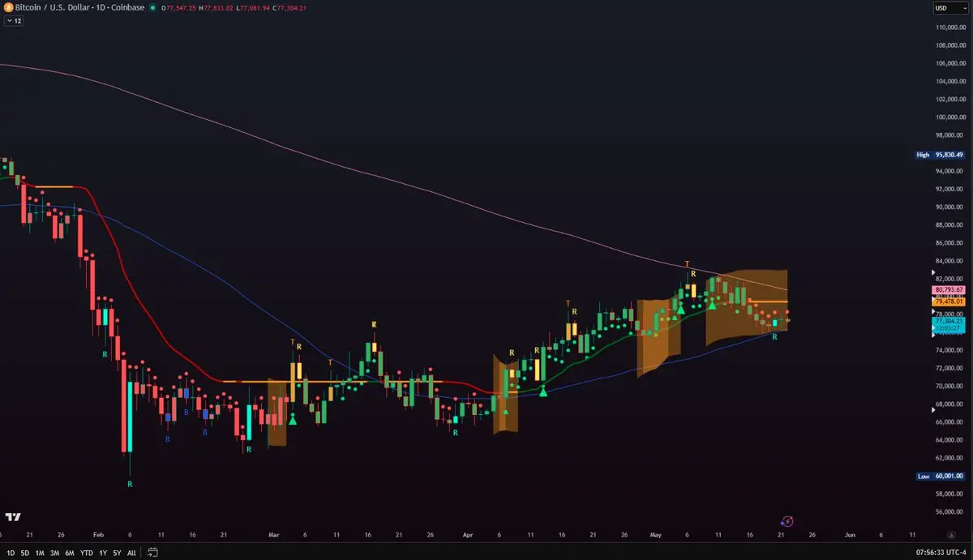973x560 pixels.
Task: Click the Low 60,001.00 price label
Action: point(940,477)
